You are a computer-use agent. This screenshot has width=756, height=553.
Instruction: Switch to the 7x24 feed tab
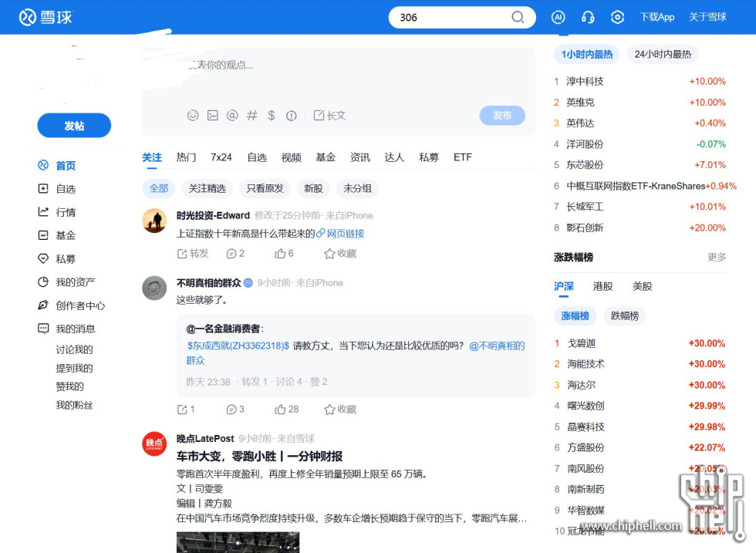(221, 157)
